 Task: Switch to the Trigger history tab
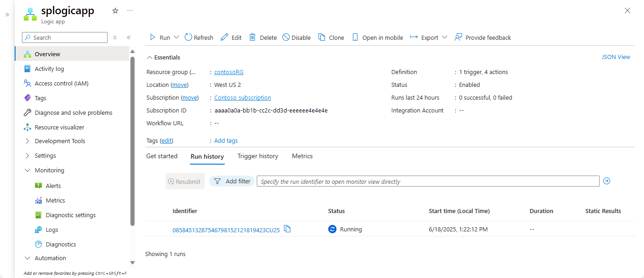tap(258, 156)
